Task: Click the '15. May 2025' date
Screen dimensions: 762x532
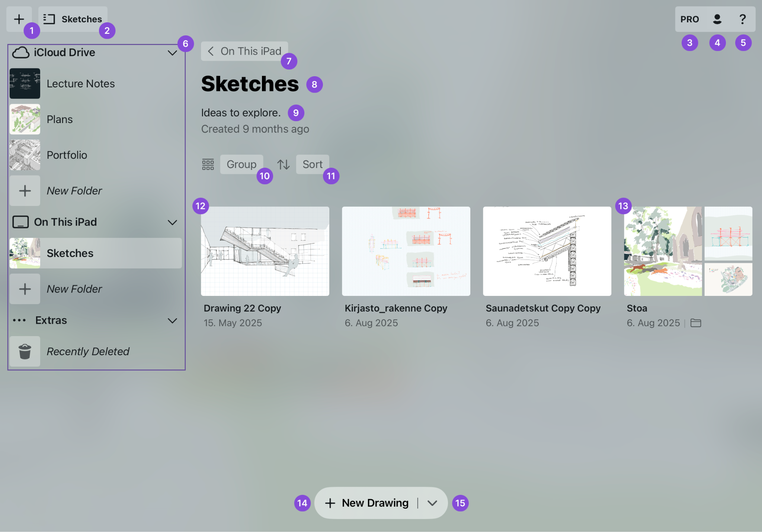Action: click(233, 323)
